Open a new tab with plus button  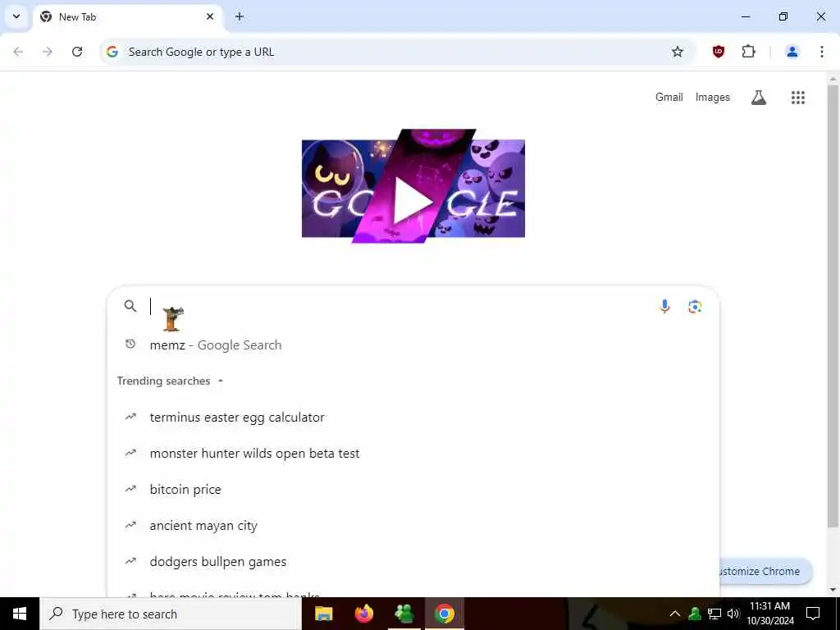click(x=240, y=16)
